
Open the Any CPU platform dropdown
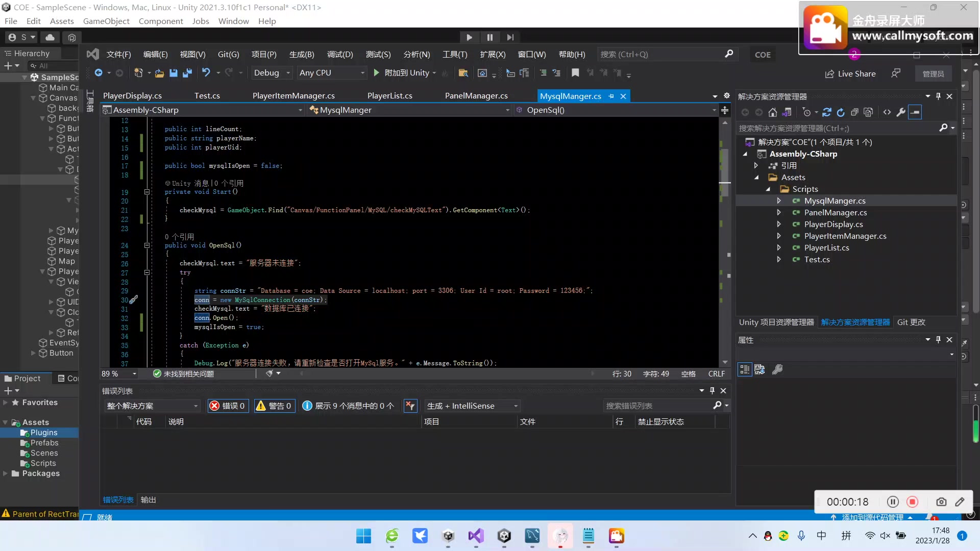click(x=332, y=73)
